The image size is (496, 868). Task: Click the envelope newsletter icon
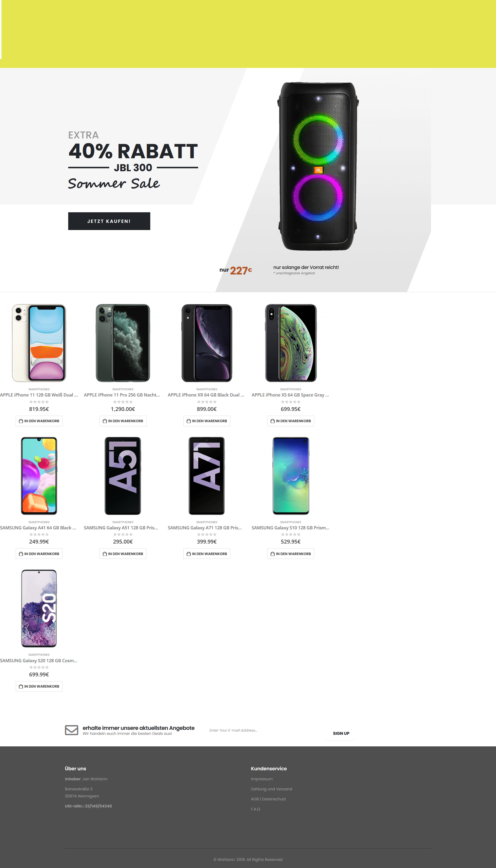click(71, 730)
